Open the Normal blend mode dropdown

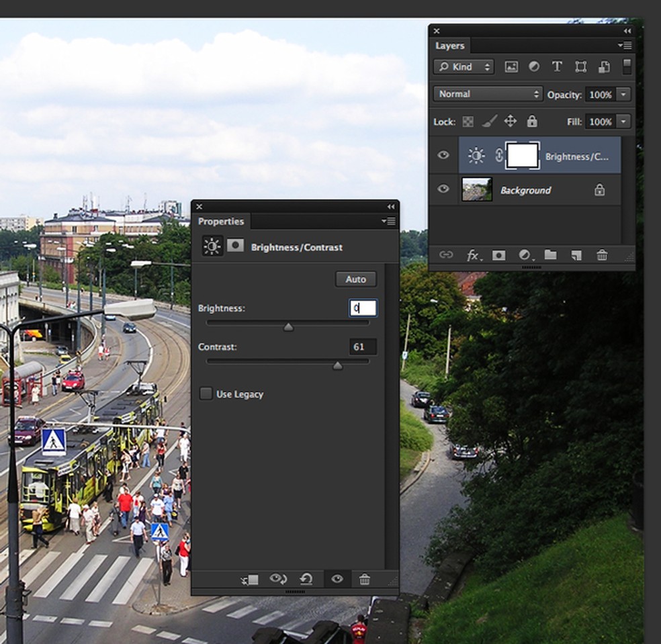tap(488, 94)
